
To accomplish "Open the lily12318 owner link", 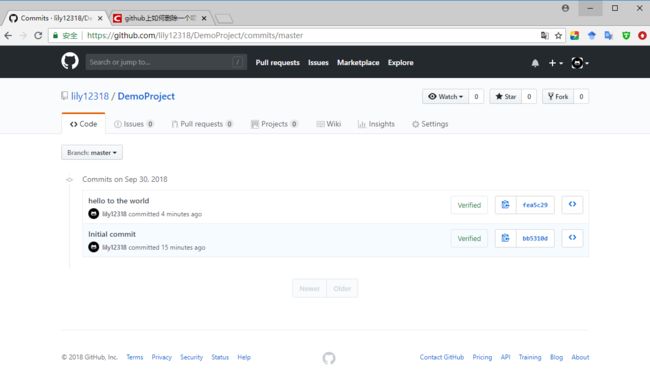I will [90, 96].
